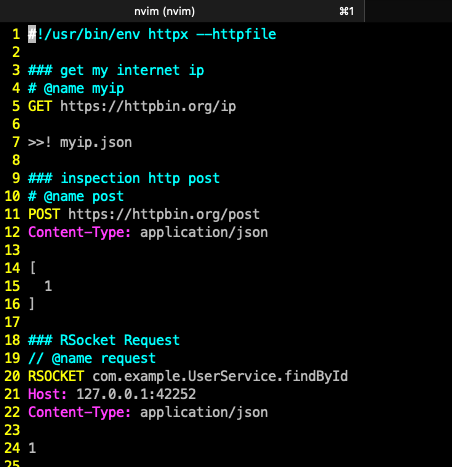Viewport: 452px width, 467px height.
Task: Click the '>>! myip.json' redirect line
Action: coord(80,142)
